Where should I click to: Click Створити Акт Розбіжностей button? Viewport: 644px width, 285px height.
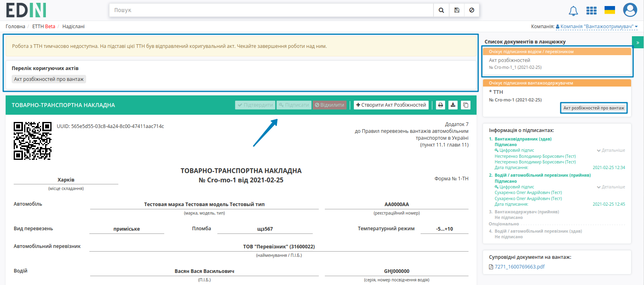(x=391, y=105)
